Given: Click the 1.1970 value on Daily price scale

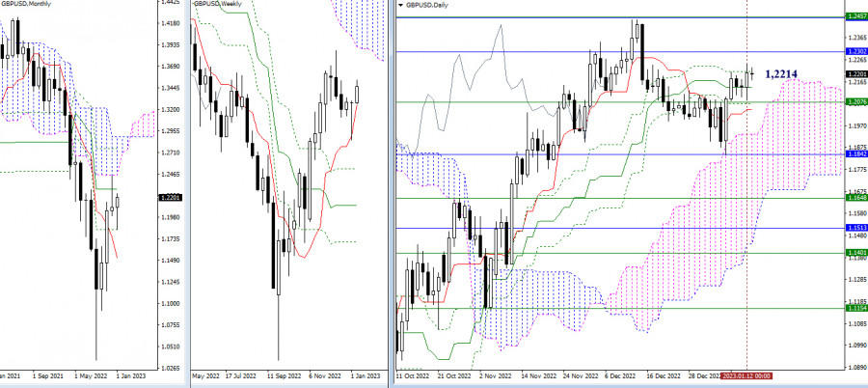Looking at the screenshot, I should [x=856, y=125].
